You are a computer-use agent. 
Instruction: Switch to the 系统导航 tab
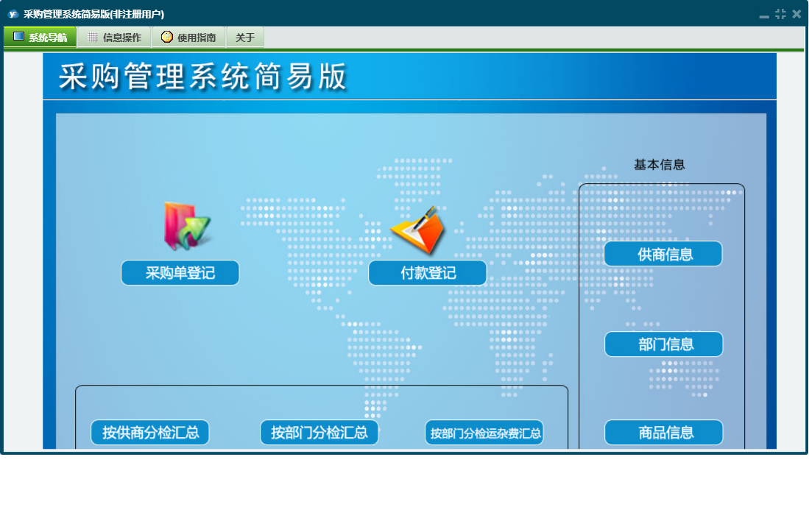click(x=40, y=38)
